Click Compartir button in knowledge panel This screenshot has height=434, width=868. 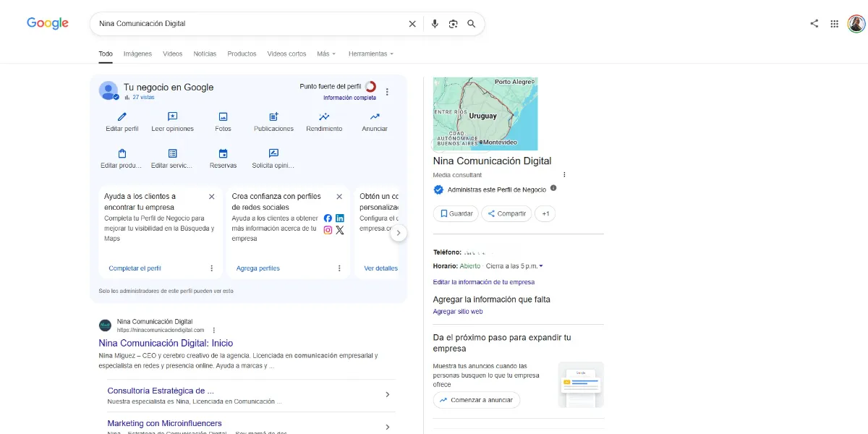506,213
